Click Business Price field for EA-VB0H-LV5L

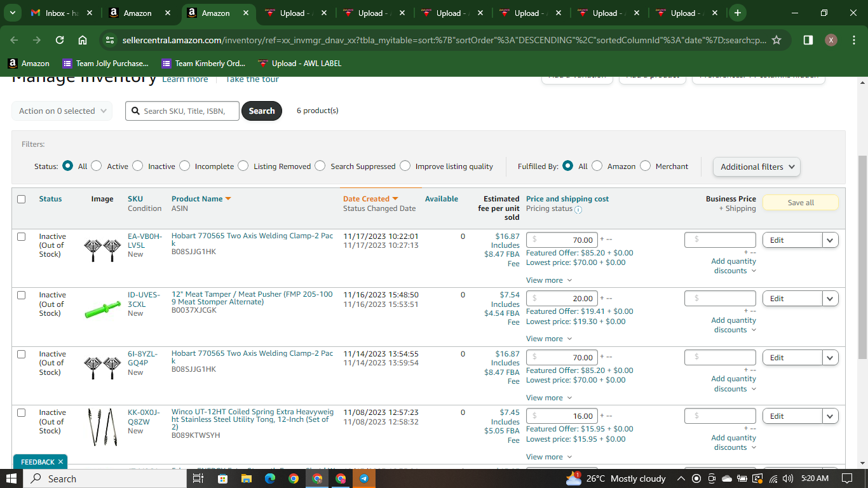[720, 240]
